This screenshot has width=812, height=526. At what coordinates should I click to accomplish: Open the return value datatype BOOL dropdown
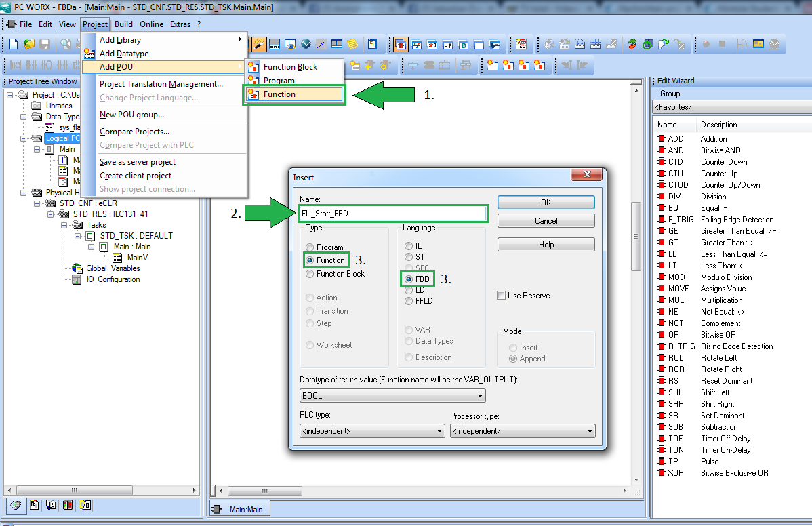(x=392, y=395)
